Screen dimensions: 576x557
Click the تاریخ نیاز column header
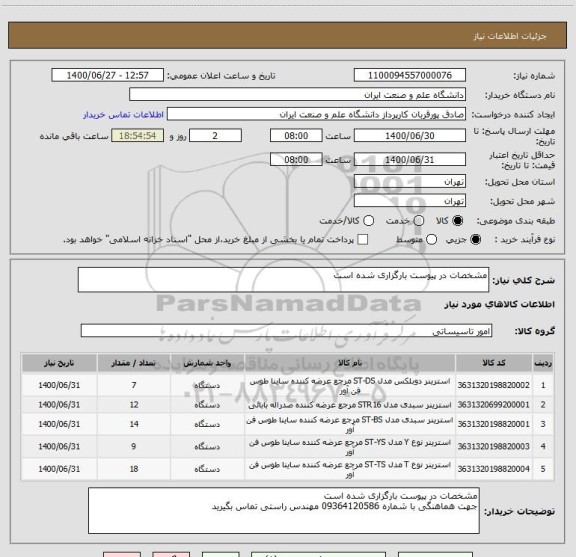point(59,363)
